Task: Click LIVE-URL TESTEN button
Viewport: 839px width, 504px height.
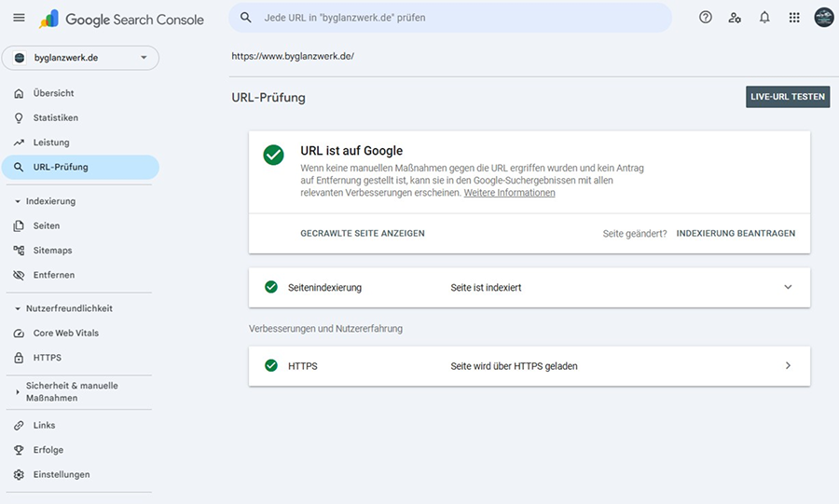Action: 788,97
